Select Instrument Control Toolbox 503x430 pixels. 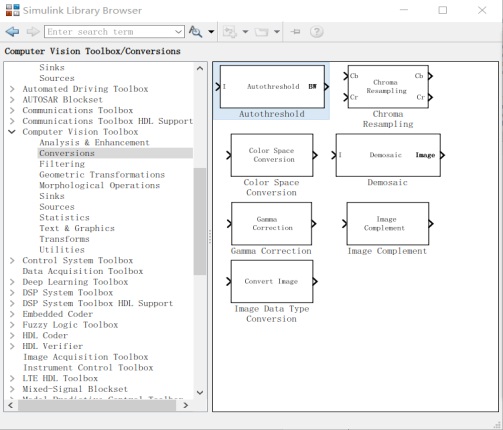[x=88, y=368]
